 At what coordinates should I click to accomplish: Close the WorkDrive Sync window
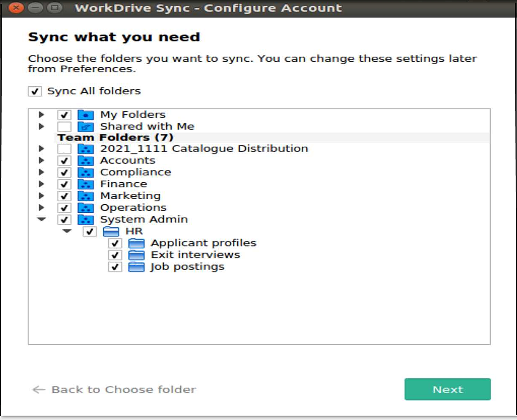pyautogui.click(x=16, y=8)
